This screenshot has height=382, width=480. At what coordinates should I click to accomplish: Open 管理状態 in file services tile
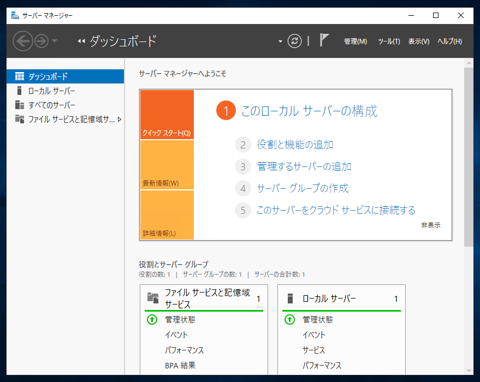coord(180,320)
